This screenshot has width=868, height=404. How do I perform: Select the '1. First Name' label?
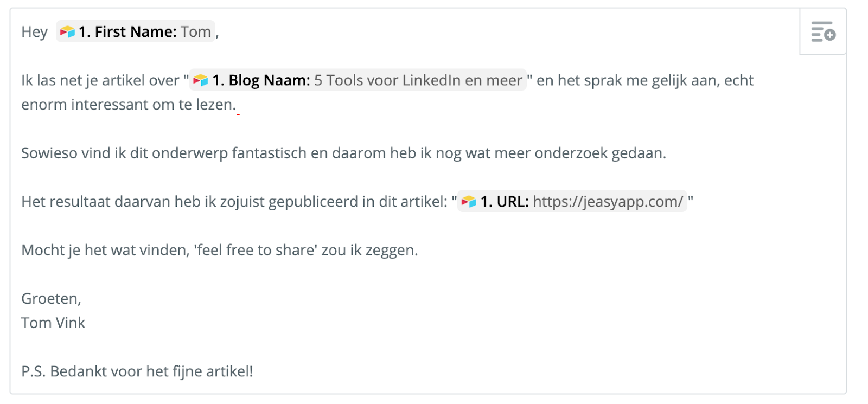coord(127,32)
